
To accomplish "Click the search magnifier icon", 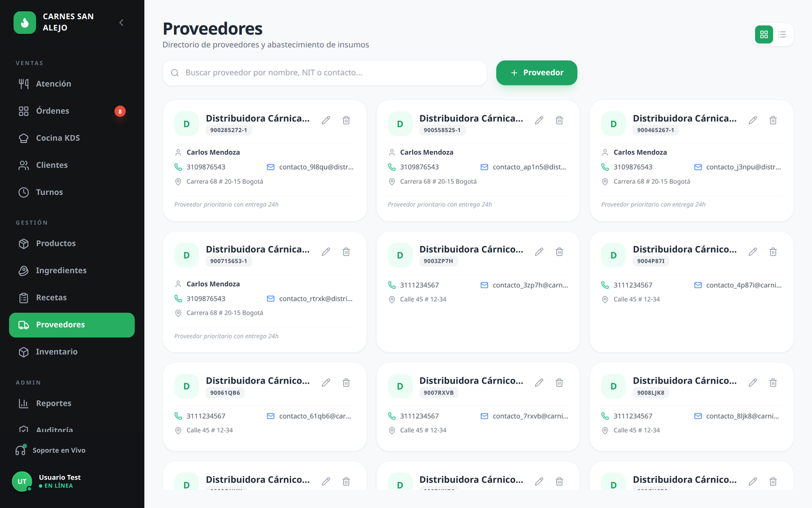I will (175, 73).
